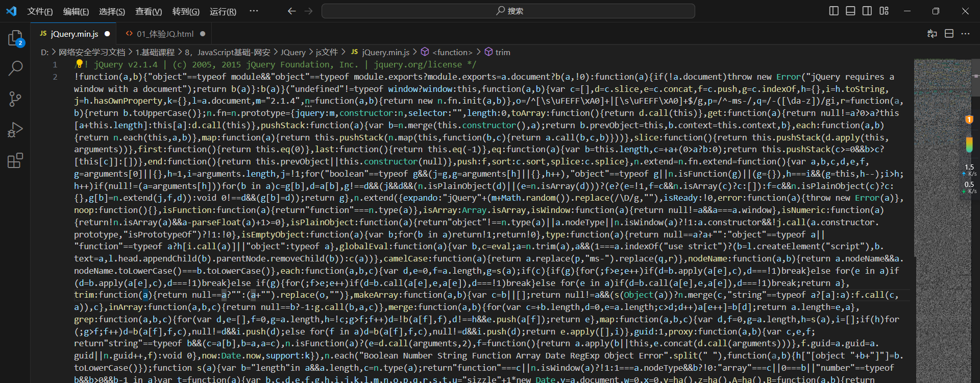
Task: Go back with the title bar back arrow
Action: click(x=291, y=11)
